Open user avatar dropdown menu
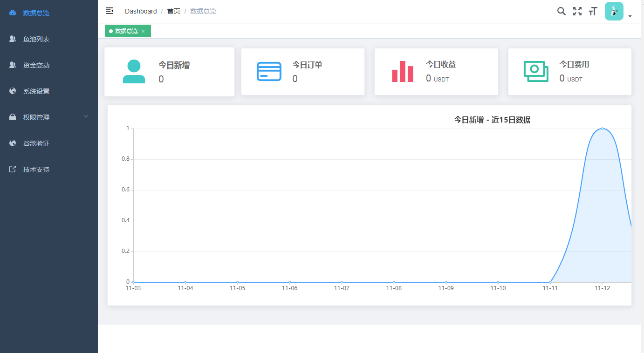 point(614,11)
